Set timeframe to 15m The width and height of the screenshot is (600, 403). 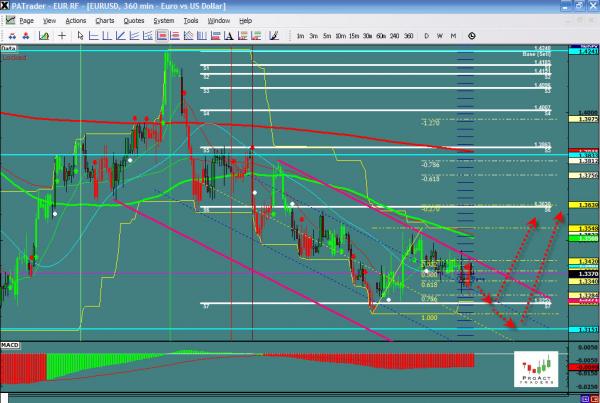354,35
